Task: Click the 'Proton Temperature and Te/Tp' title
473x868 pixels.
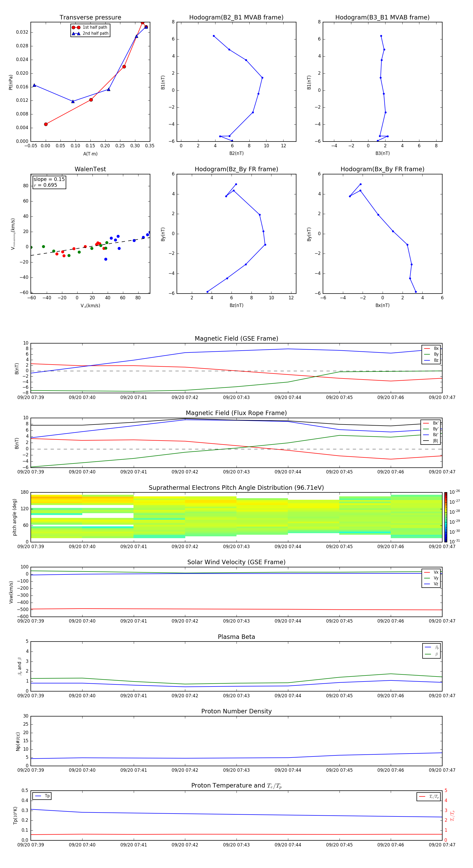Action: [236, 786]
